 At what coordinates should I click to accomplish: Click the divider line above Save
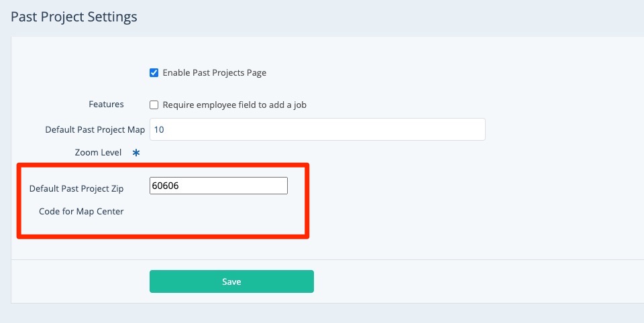coord(402,259)
